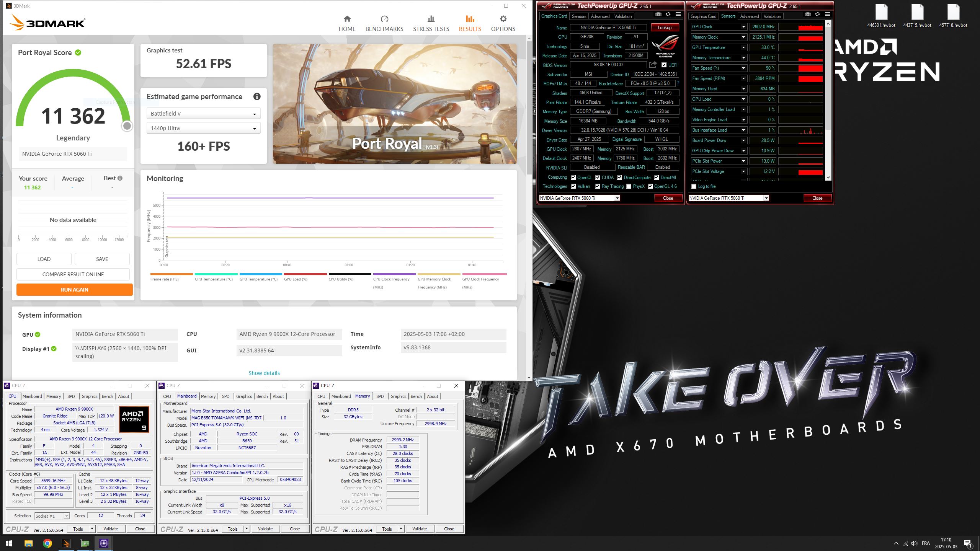Open the hamburger menu in left GPU-Z window
Screen dimensions: 980x551
coord(678,15)
